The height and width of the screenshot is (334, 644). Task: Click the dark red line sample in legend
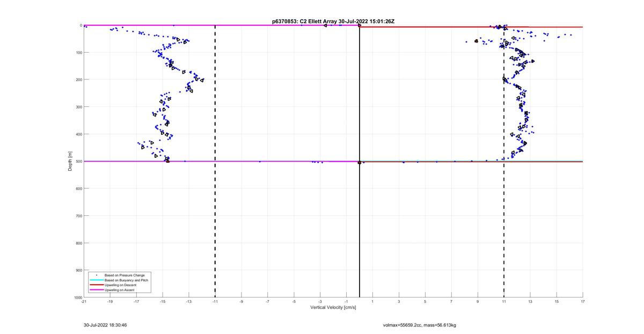click(x=97, y=285)
